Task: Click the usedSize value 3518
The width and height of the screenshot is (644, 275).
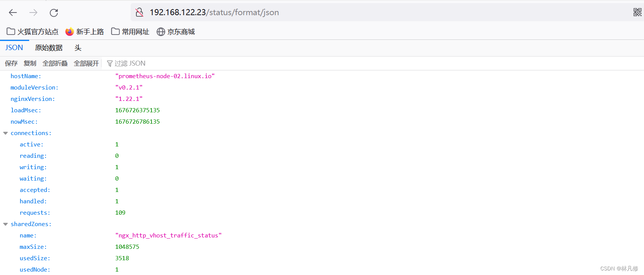Action: (x=122, y=258)
